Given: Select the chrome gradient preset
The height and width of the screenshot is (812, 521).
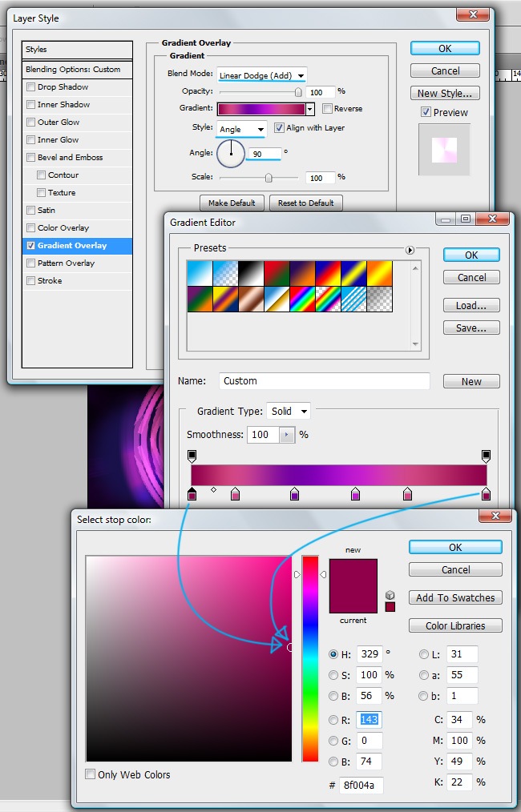Looking at the screenshot, I should (x=277, y=299).
